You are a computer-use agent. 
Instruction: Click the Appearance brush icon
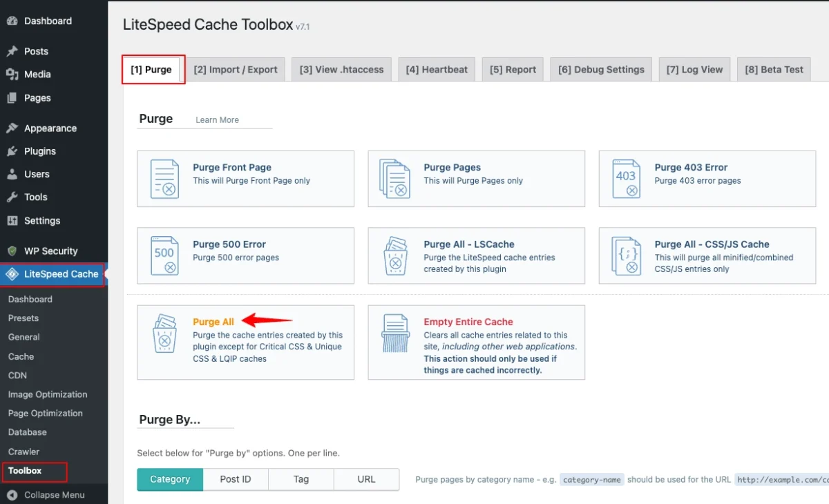(12, 128)
